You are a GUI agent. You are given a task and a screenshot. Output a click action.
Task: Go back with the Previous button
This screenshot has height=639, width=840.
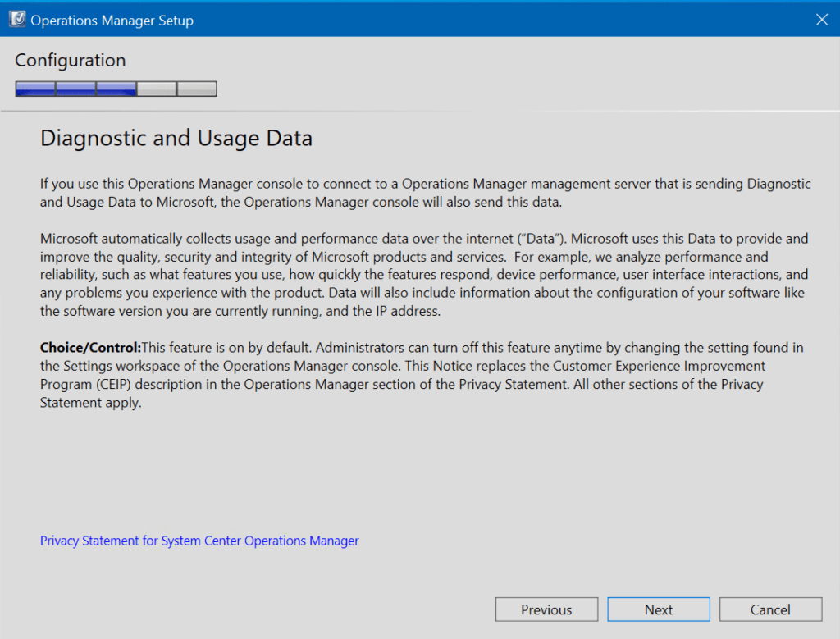[546, 609]
